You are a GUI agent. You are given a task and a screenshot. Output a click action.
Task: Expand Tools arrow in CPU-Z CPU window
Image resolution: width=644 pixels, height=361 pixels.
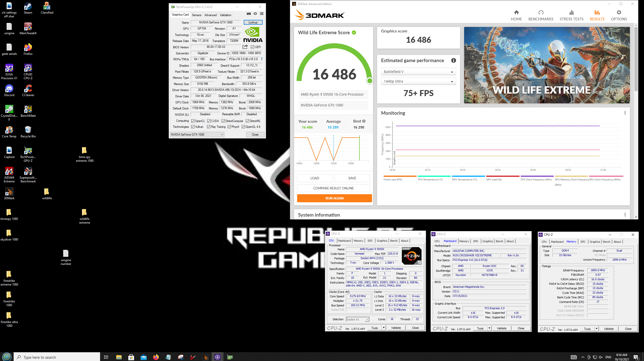(384, 328)
